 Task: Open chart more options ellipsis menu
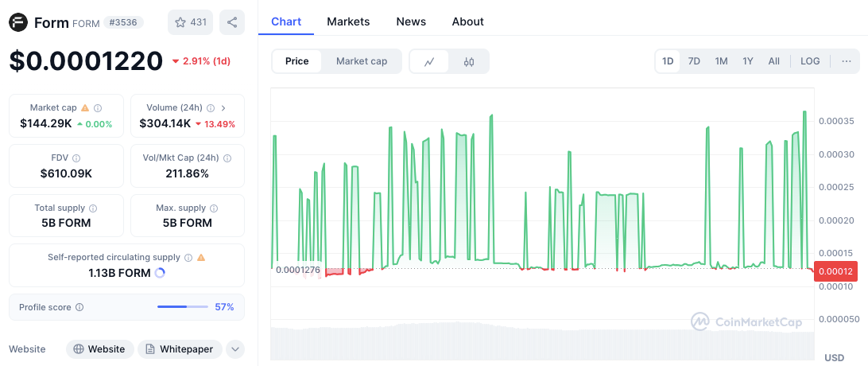click(846, 61)
